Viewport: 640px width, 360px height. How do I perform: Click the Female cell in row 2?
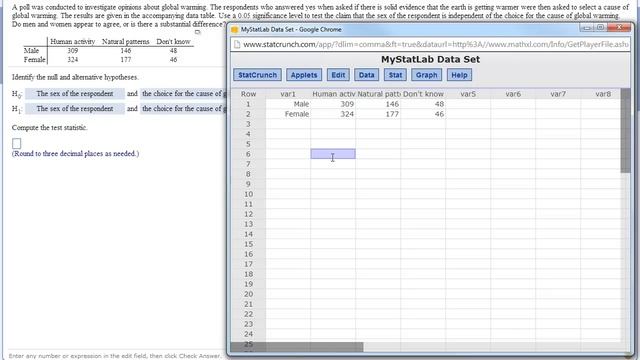click(288, 114)
